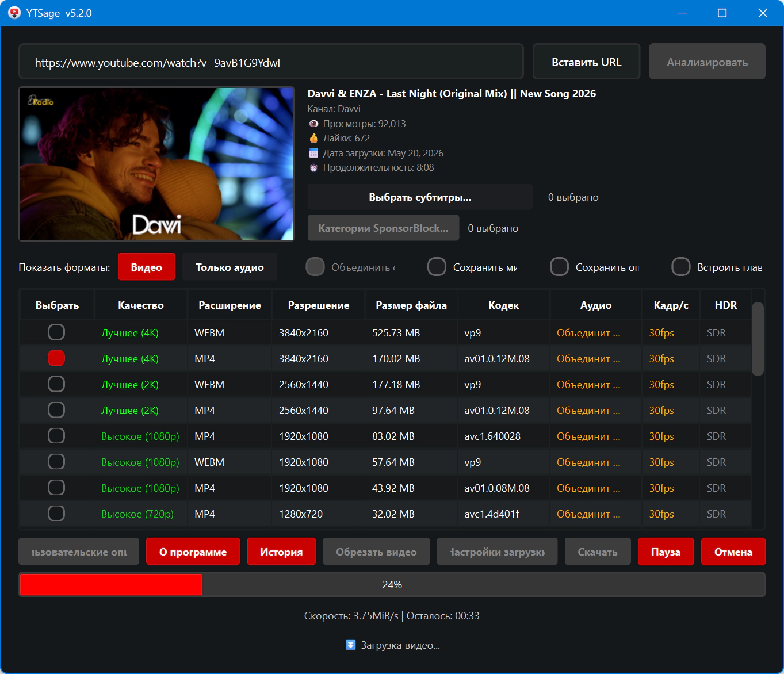784x674 pixels.
Task: Pick the Лучшее (2K) MP4 format radio
Action: pyautogui.click(x=56, y=410)
